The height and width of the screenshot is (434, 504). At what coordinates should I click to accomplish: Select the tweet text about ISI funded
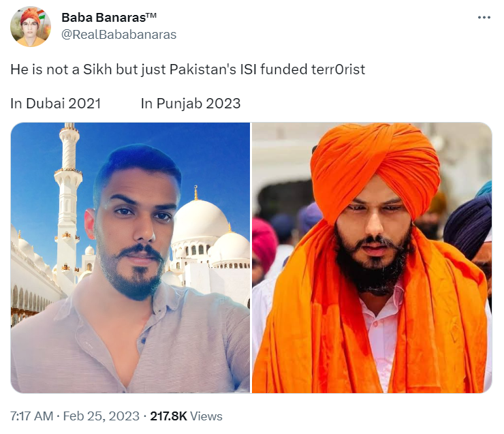[188, 69]
